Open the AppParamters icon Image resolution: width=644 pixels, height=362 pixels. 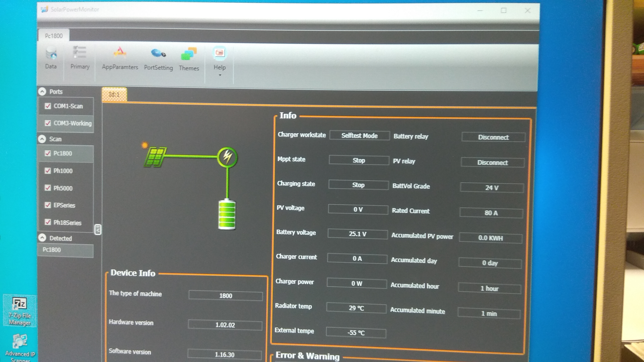tap(120, 52)
